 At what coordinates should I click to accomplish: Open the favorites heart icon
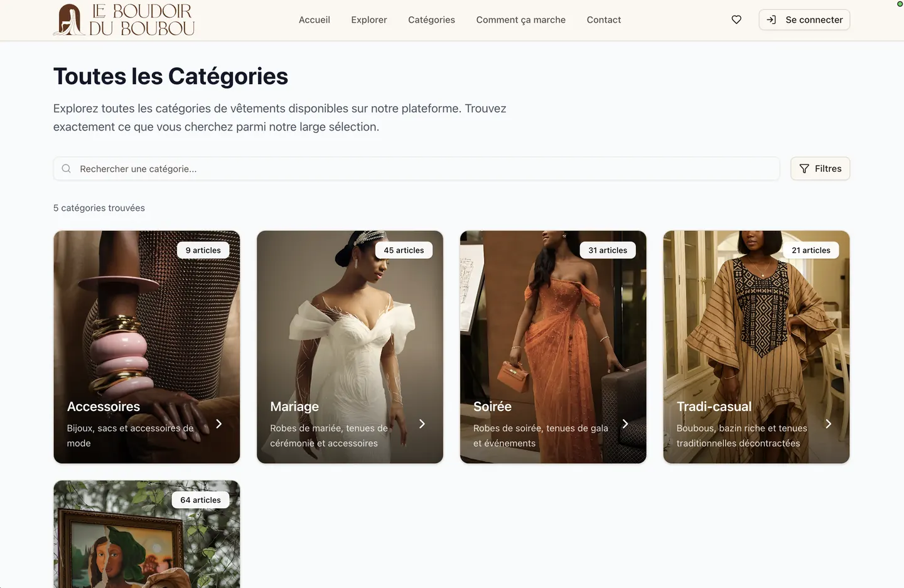pos(736,19)
